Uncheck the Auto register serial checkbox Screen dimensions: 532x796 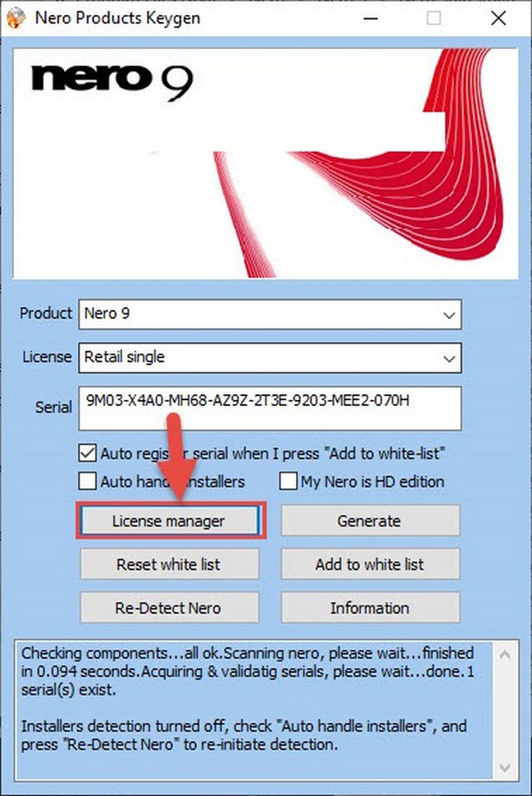coord(87,454)
